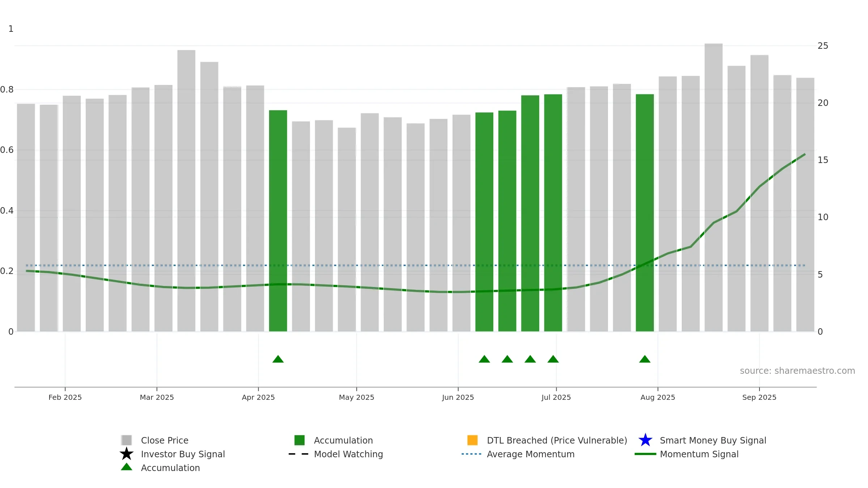Viewport: 868px width, 488px height.
Task: Select the tallest gray bar in late August
Action: click(x=714, y=188)
